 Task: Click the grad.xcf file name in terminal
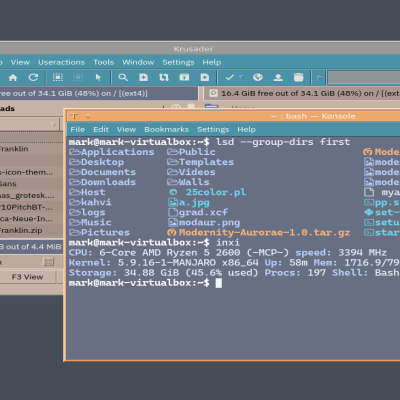203,212
